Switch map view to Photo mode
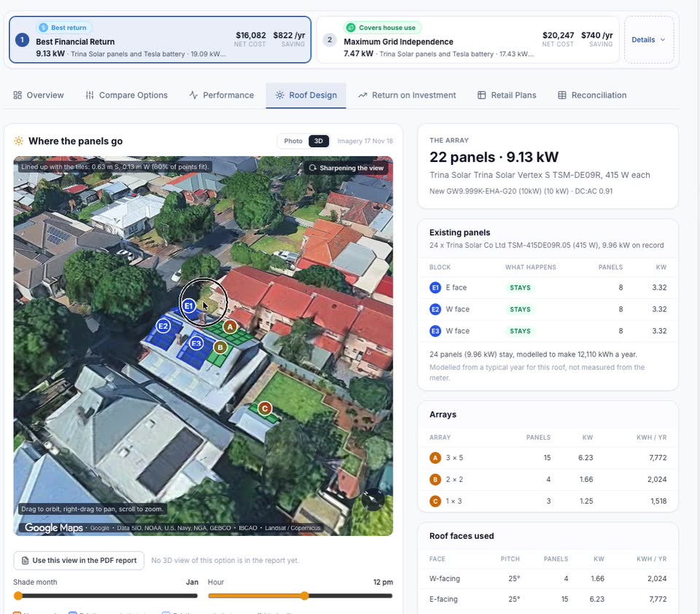Viewport: 700px width, 614px height. click(x=293, y=141)
